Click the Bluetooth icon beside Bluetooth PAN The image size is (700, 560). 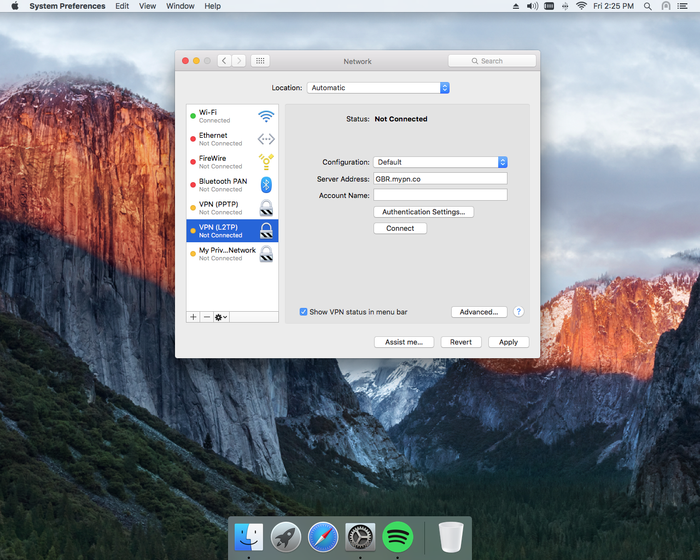tap(266, 184)
